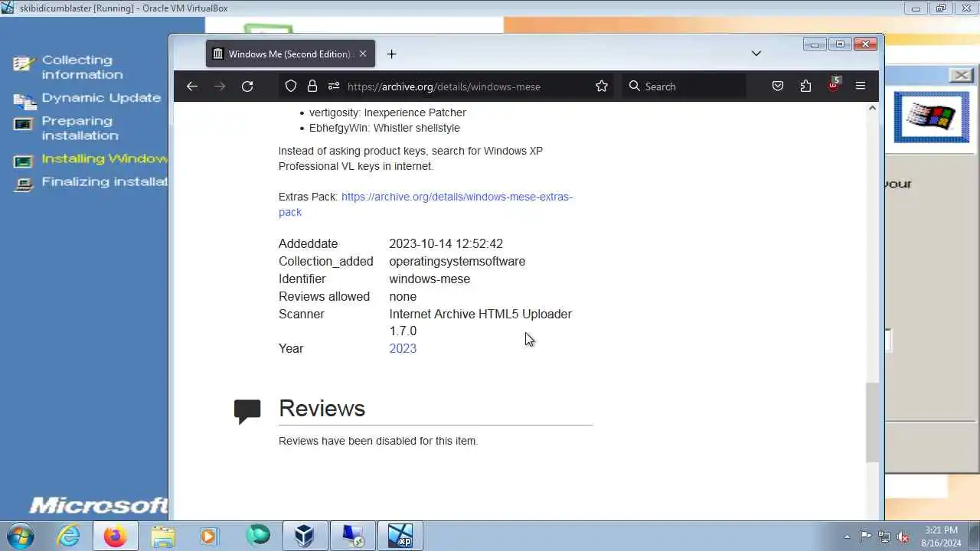The image size is (980, 551).
Task: Reload the archive.org page
Action: [x=247, y=86]
